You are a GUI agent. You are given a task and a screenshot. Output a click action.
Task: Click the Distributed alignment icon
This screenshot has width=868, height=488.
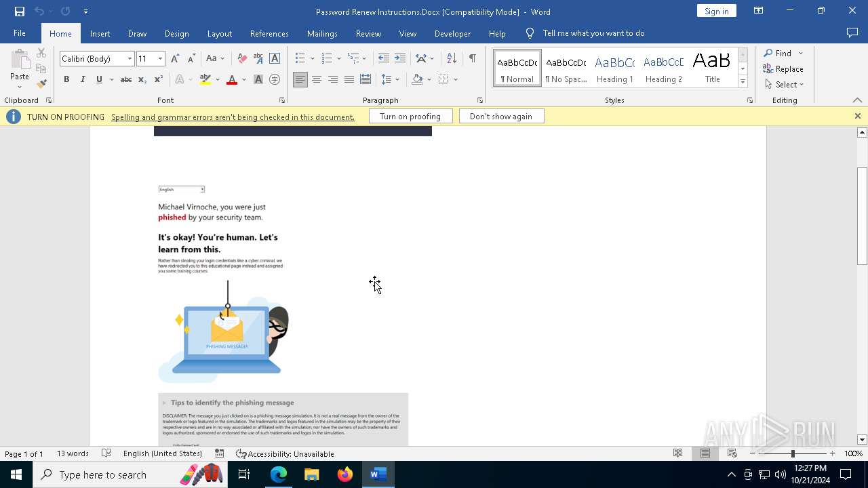point(366,79)
